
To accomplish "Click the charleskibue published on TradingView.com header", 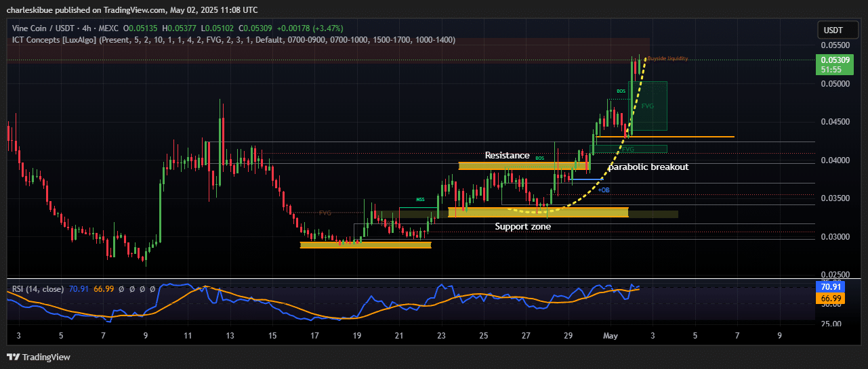I will click(x=131, y=9).
